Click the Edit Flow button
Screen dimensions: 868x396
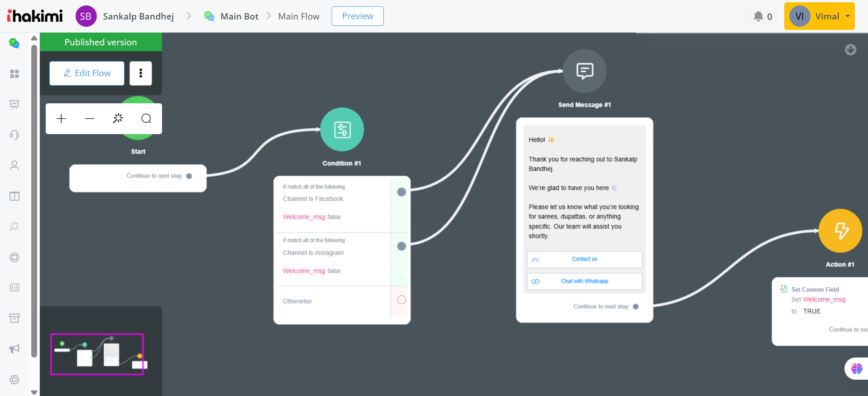pyautogui.click(x=87, y=73)
